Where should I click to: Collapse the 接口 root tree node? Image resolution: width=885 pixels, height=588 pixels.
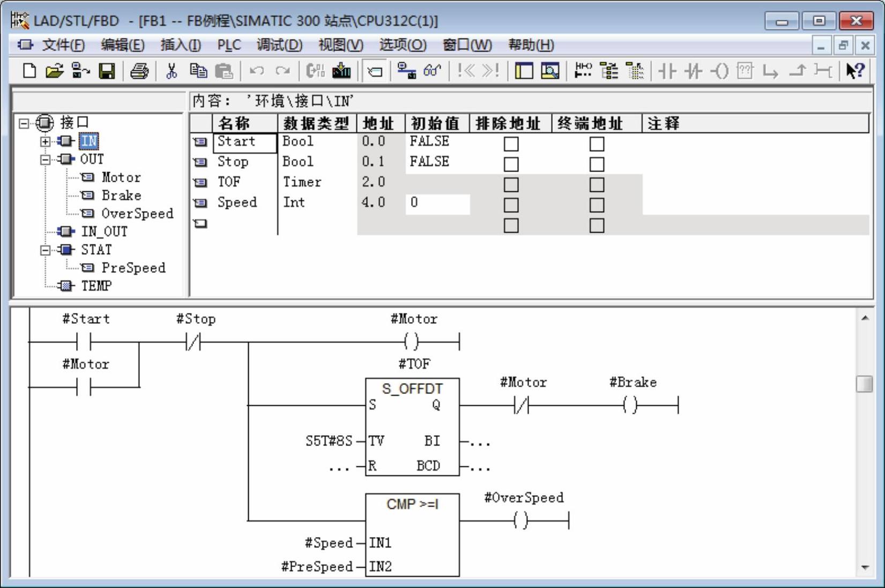pyautogui.click(x=24, y=124)
